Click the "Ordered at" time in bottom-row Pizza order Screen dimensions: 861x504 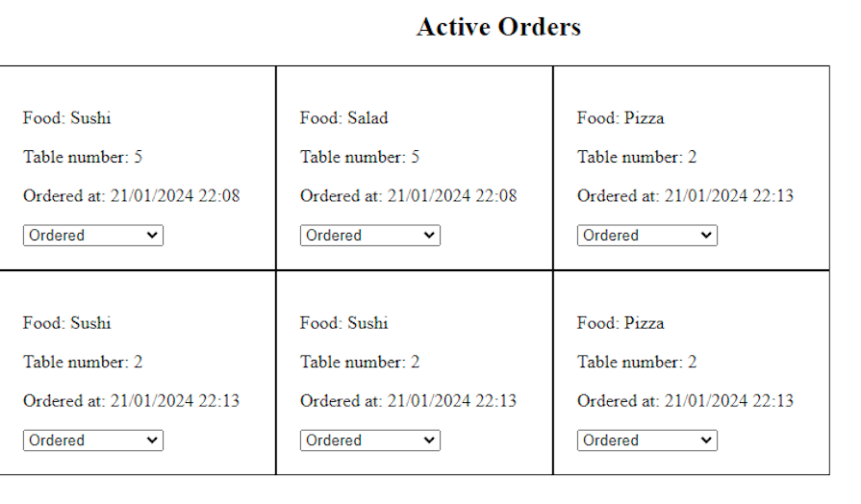[728, 401]
